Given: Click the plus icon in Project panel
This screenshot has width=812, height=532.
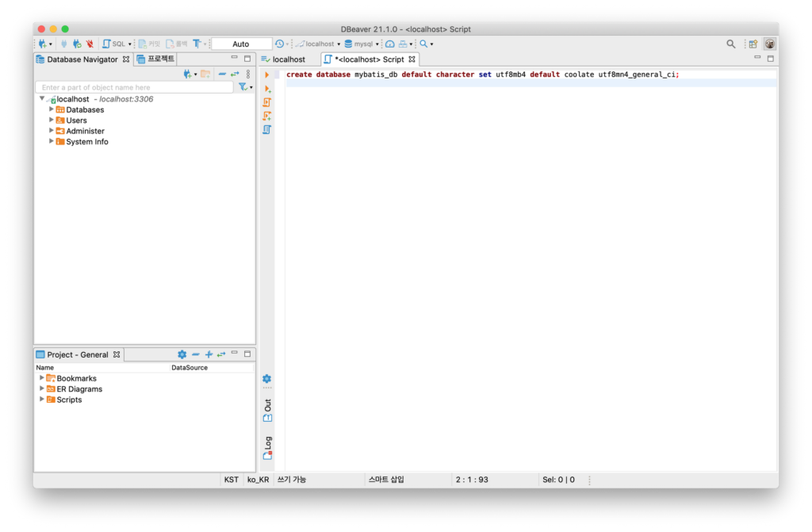Looking at the screenshot, I should point(209,354).
